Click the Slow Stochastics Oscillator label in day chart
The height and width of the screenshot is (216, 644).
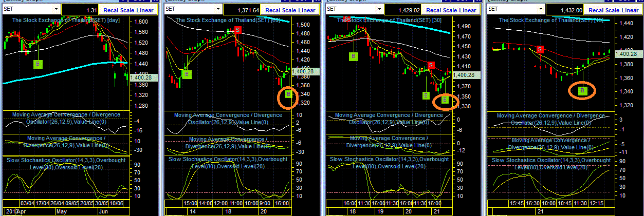point(66,164)
